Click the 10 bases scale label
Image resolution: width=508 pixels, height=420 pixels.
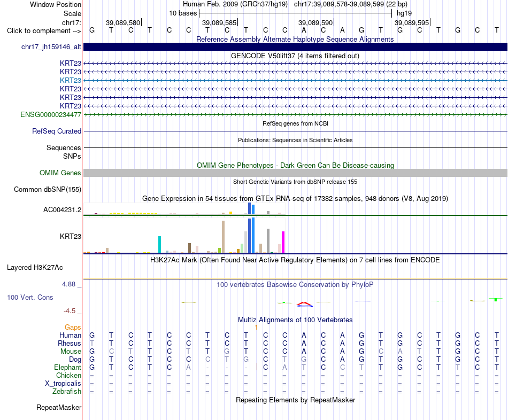183,13
